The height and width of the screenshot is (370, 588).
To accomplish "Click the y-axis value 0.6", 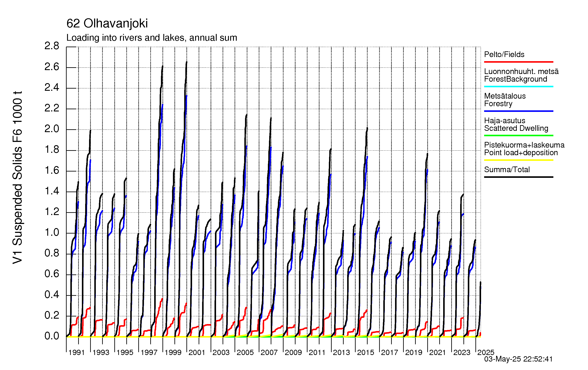I will pos(52,274).
